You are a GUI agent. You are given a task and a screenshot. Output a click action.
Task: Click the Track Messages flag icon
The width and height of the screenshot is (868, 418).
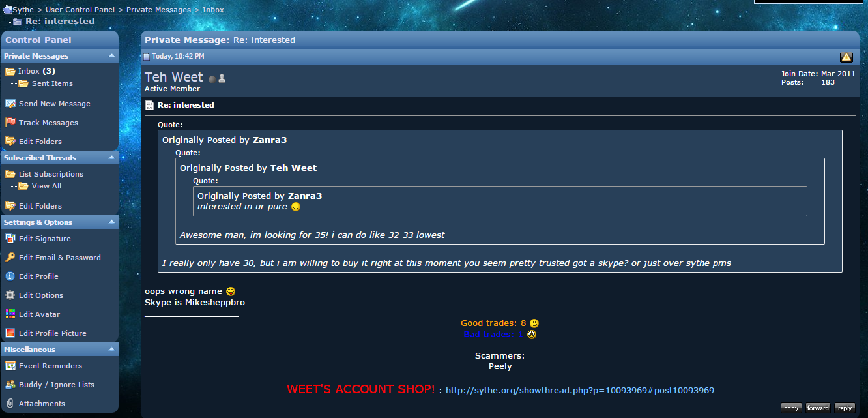(x=10, y=123)
